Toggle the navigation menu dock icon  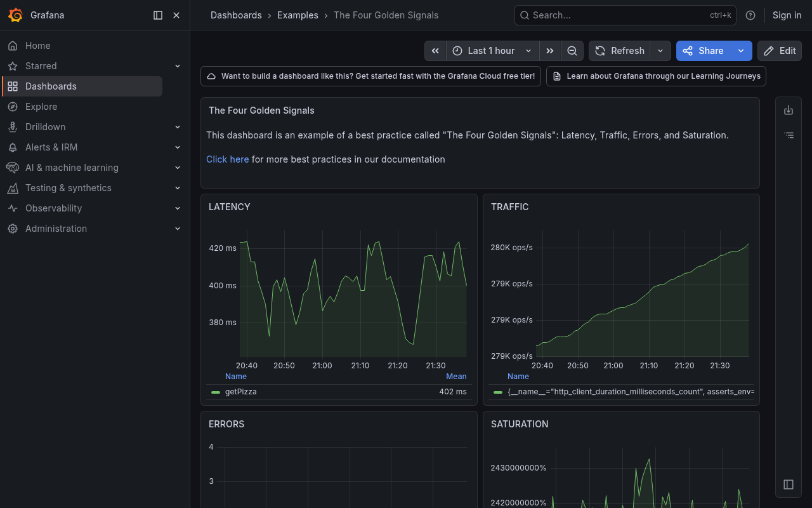click(x=157, y=15)
